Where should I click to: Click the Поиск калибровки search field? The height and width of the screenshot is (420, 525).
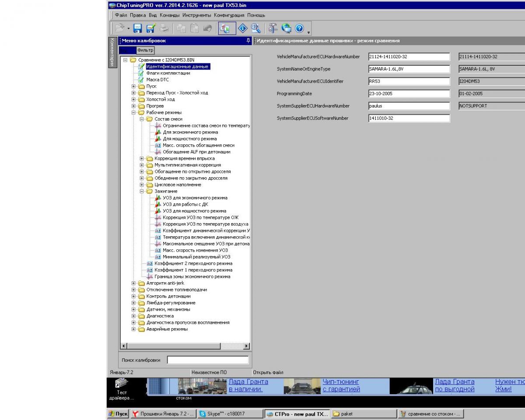coord(208,360)
